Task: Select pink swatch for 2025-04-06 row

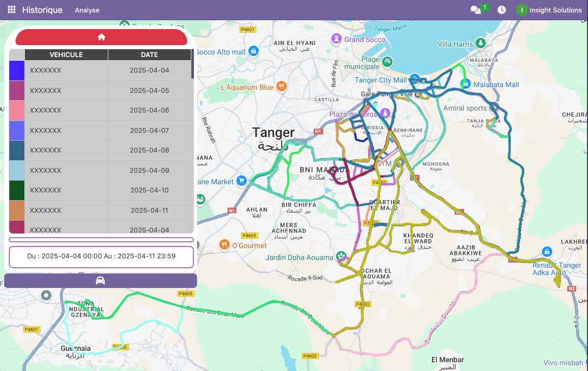Action: 17,111
